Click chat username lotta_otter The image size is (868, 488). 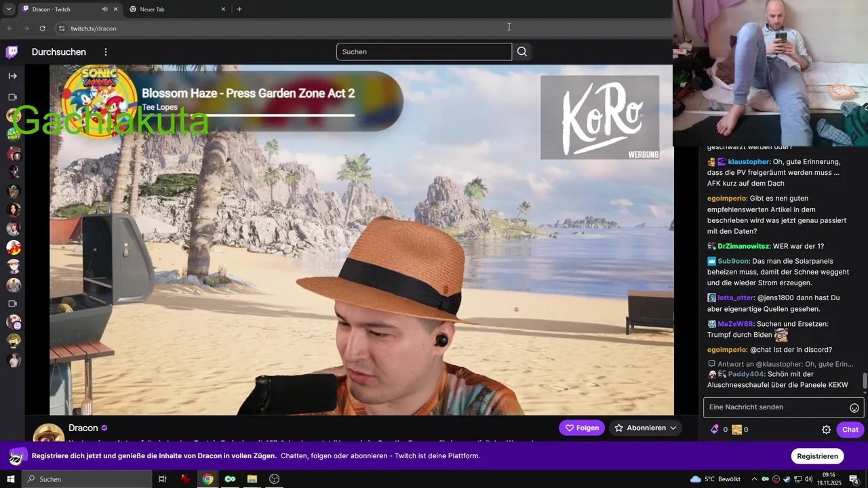point(736,298)
